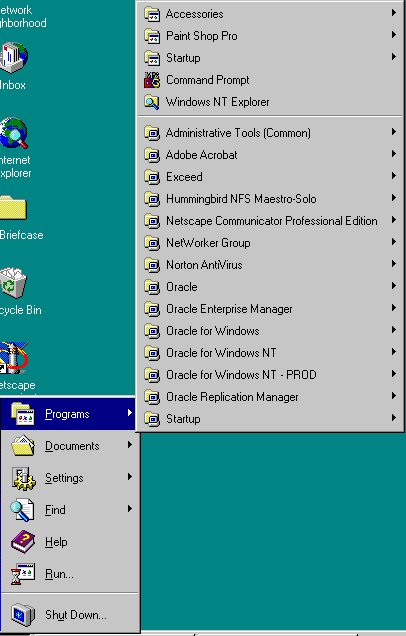Click 'Oracle Replication Manager' text

[x=232, y=397]
